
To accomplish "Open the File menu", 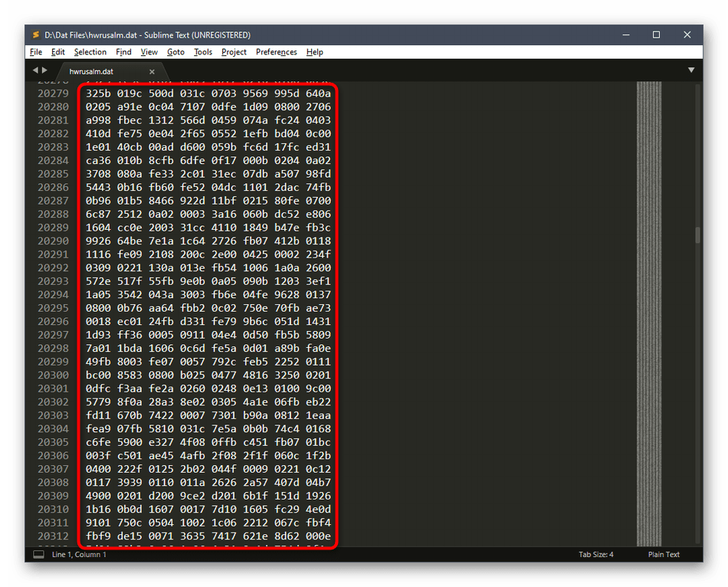I will [x=35, y=52].
